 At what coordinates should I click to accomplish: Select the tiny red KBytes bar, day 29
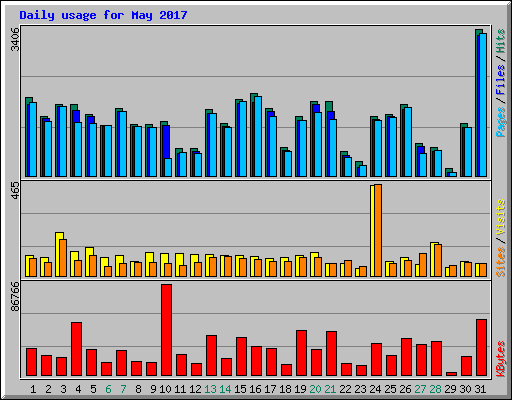point(452,374)
